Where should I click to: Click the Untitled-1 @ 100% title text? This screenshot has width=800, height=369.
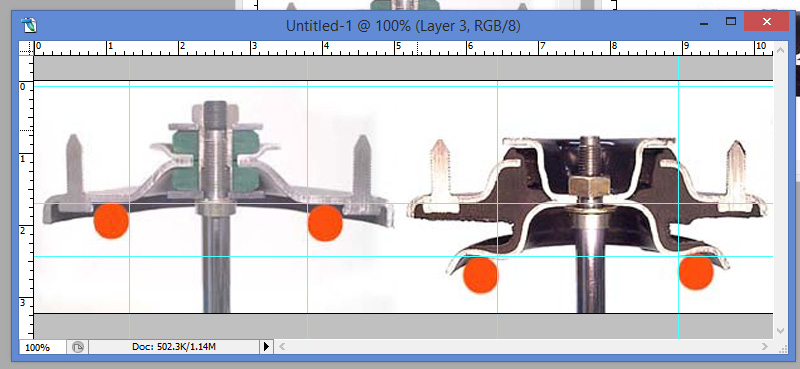[403, 26]
